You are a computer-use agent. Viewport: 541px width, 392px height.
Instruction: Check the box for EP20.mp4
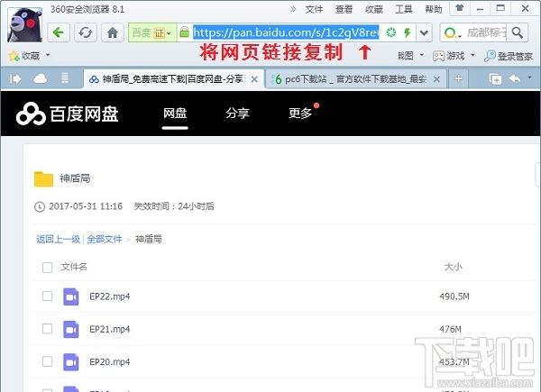tap(47, 361)
